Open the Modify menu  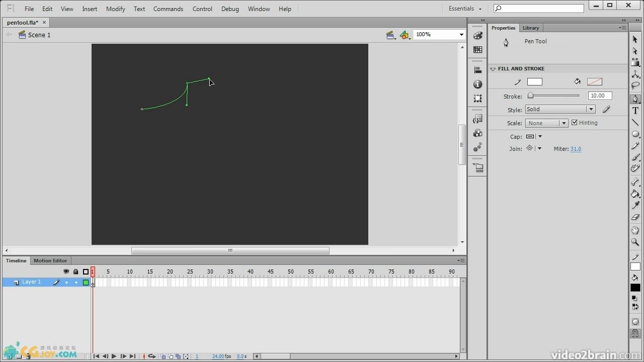click(116, 9)
